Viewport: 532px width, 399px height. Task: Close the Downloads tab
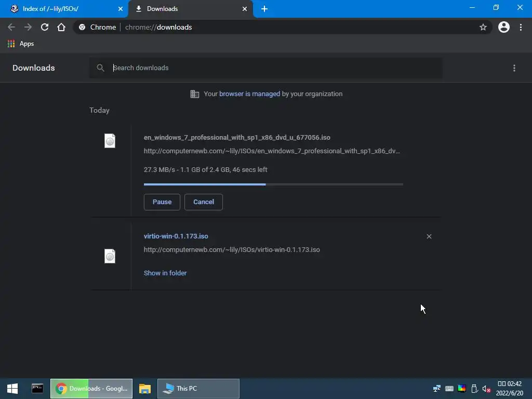tap(245, 9)
